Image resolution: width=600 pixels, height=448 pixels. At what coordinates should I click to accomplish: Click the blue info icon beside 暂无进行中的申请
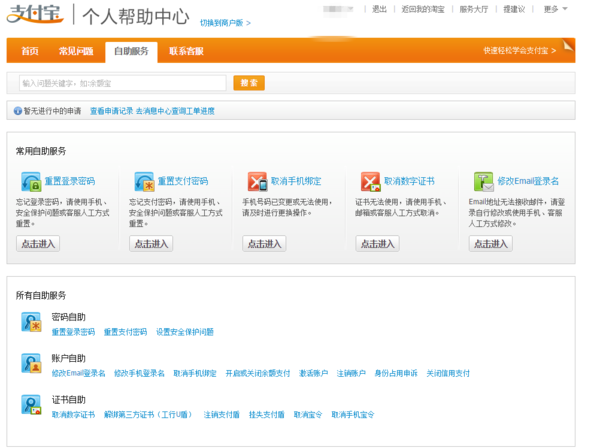[18, 111]
